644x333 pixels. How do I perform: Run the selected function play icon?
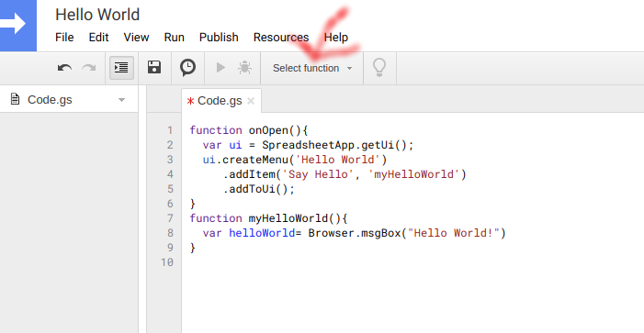click(220, 67)
